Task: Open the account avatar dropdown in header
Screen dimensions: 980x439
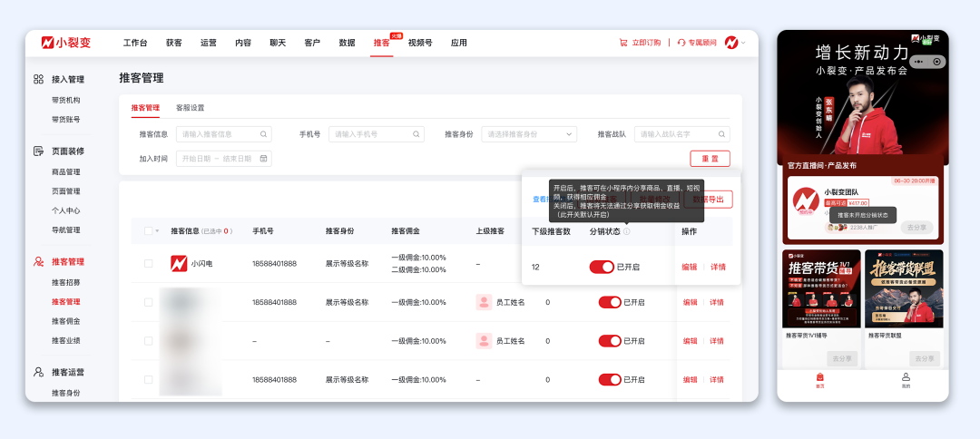Action: tap(734, 43)
